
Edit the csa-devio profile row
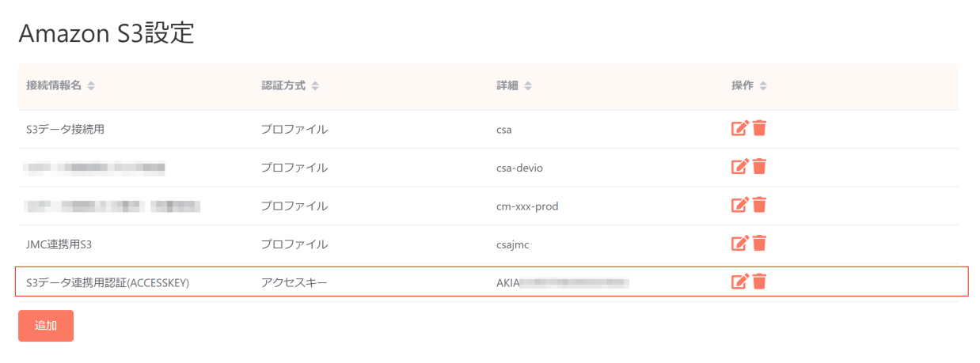click(739, 167)
